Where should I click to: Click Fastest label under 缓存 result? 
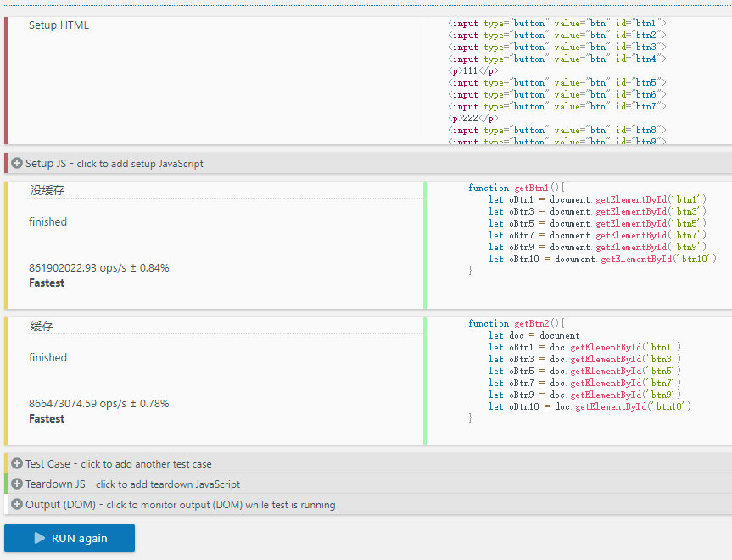click(x=47, y=419)
